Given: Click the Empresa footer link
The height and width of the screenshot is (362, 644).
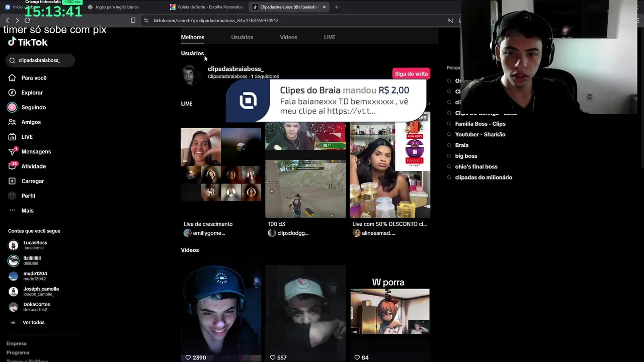Looking at the screenshot, I should [16, 343].
